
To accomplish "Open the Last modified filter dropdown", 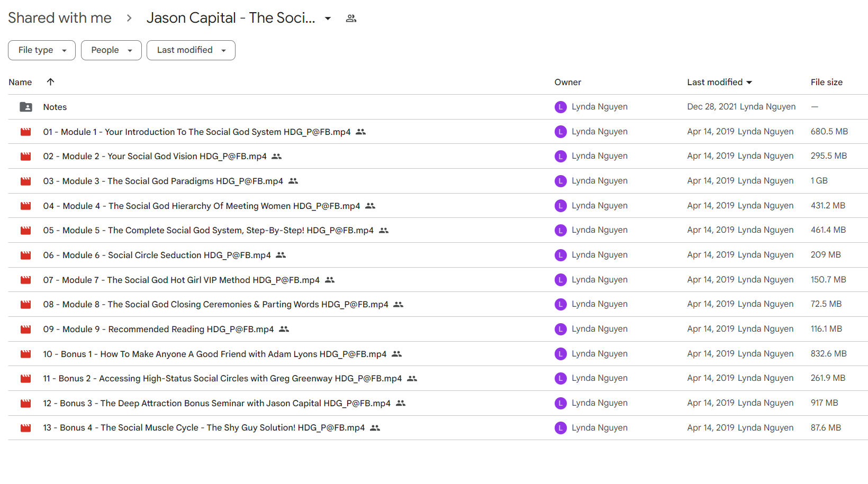I will [191, 50].
